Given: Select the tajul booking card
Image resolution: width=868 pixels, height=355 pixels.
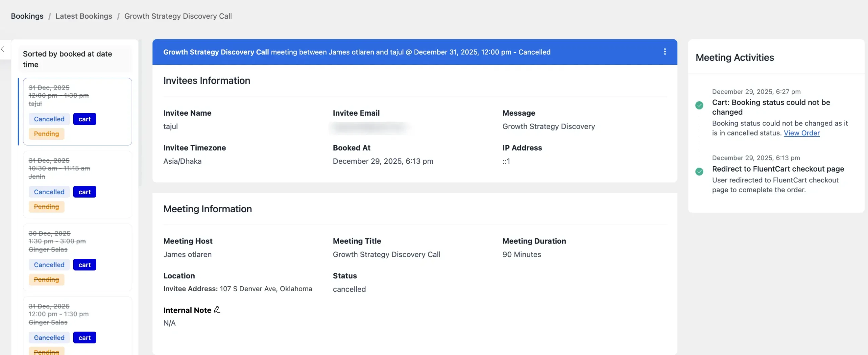Looking at the screenshot, I should pos(77,96).
